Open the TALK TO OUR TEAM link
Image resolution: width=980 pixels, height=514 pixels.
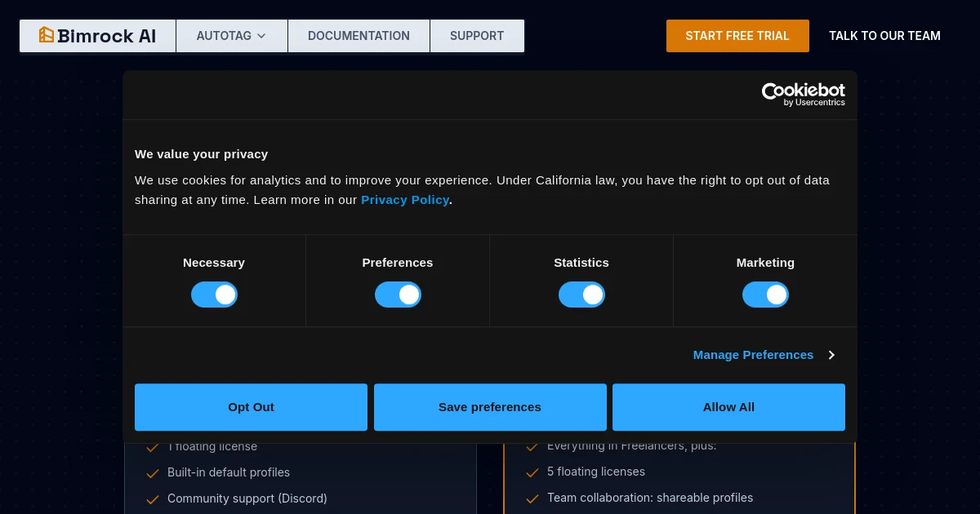(884, 36)
